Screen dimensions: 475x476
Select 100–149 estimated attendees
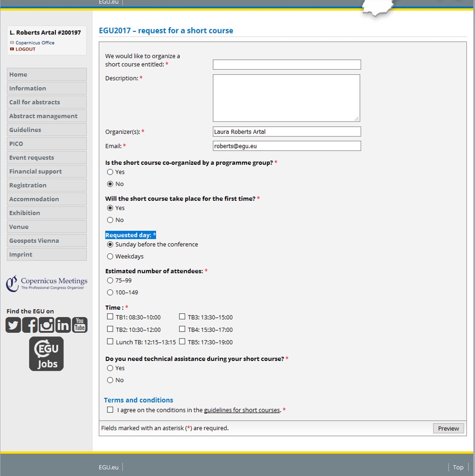click(110, 292)
